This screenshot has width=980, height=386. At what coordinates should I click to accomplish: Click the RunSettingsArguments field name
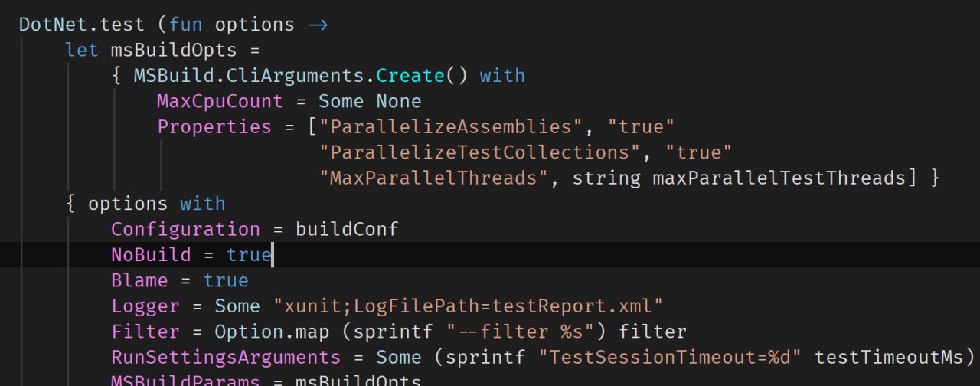coord(226,358)
